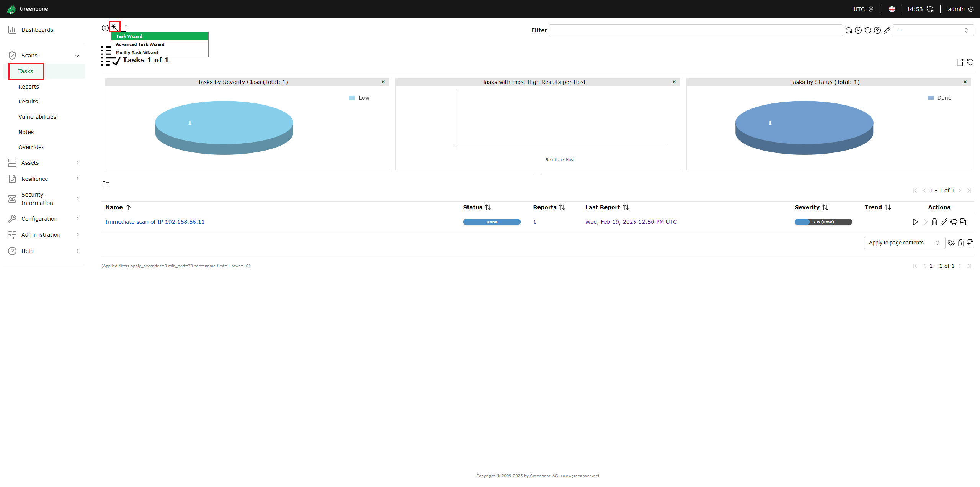Close Tasks by Severity Class chart
This screenshot has width=980, height=487.
tap(383, 82)
